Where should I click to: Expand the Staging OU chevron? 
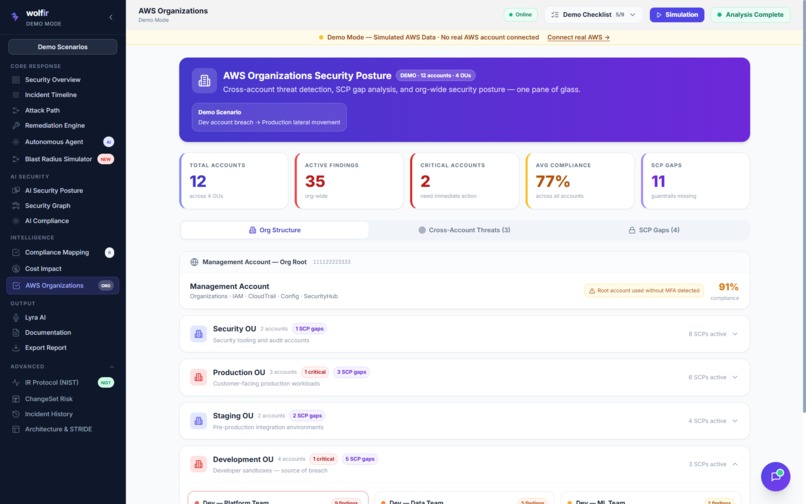coord(735,421)
